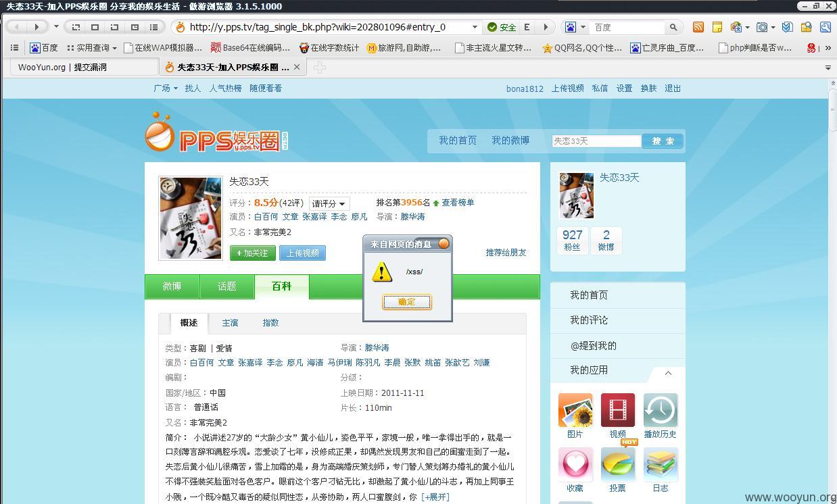This screenshot has width=837, height=504.
Task: Click bookmarks list icon on favorites bar
Action: click(x=14, y=48)
